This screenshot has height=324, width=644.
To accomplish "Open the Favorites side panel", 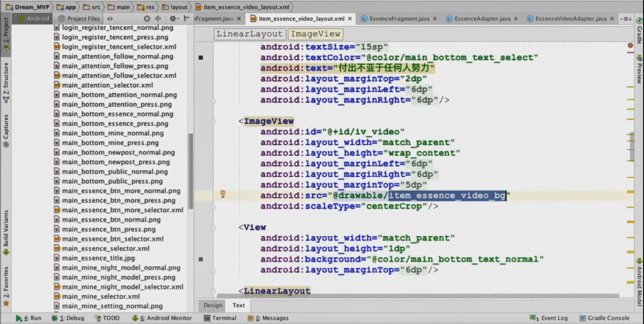I will [6, 286].
